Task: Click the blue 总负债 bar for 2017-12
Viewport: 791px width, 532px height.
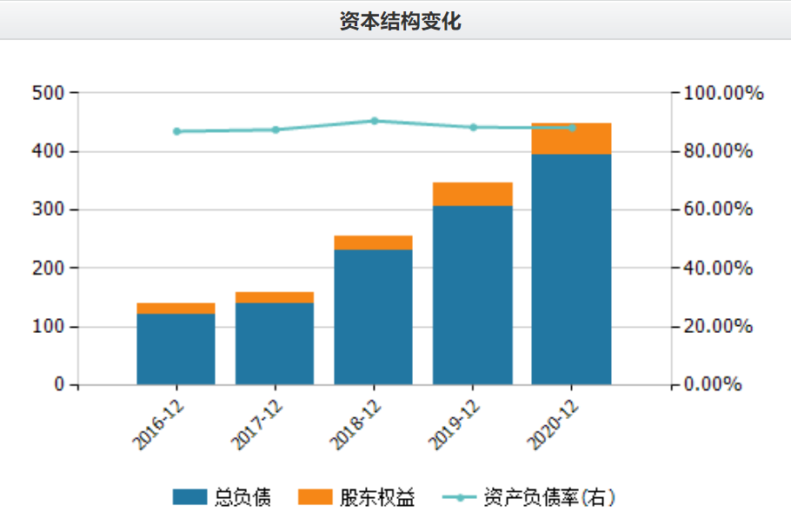Action: (275, 344)
